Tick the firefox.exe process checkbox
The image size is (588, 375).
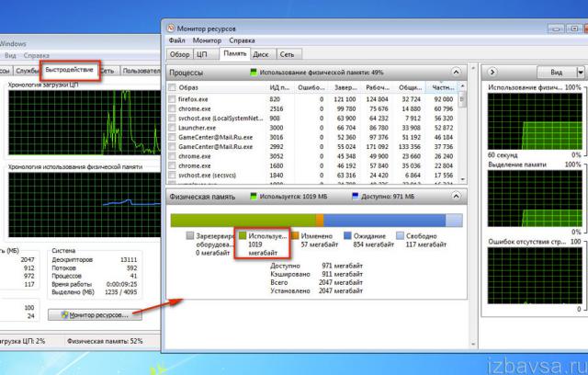click(x=172, y=98)
